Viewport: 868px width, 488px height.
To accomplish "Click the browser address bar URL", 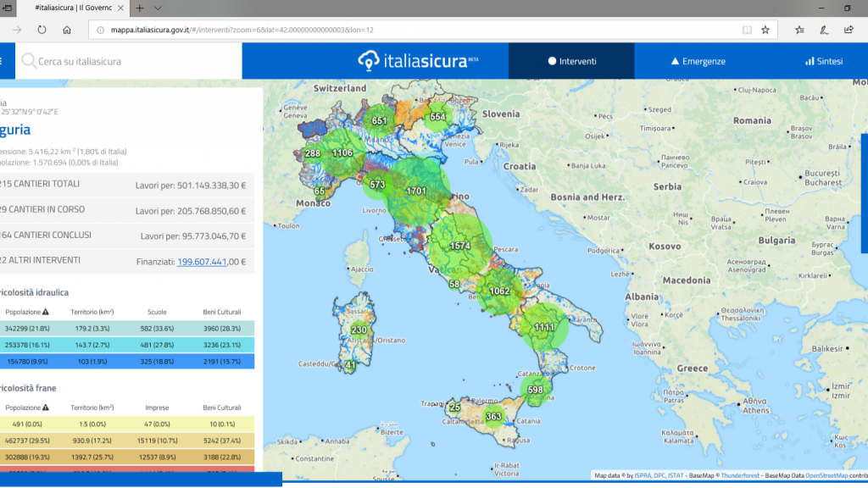I will point(242,30).
